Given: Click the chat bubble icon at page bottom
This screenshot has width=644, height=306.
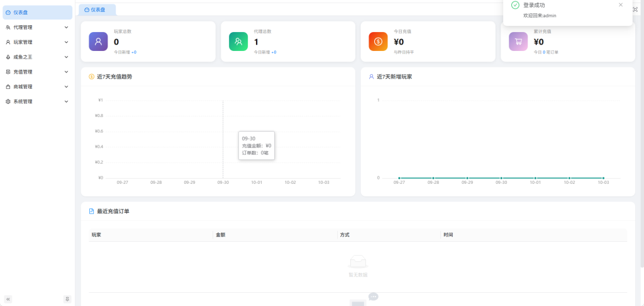Looking at the screenshot, I should click(x=374, y=297).
